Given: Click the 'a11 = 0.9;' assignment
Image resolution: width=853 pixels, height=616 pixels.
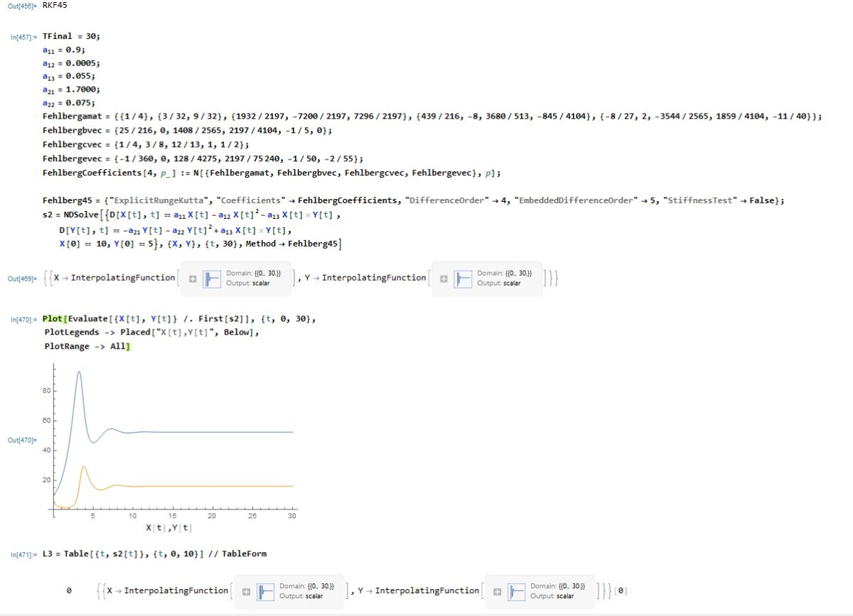Looking at the screenshot, I should pos(64,50).
